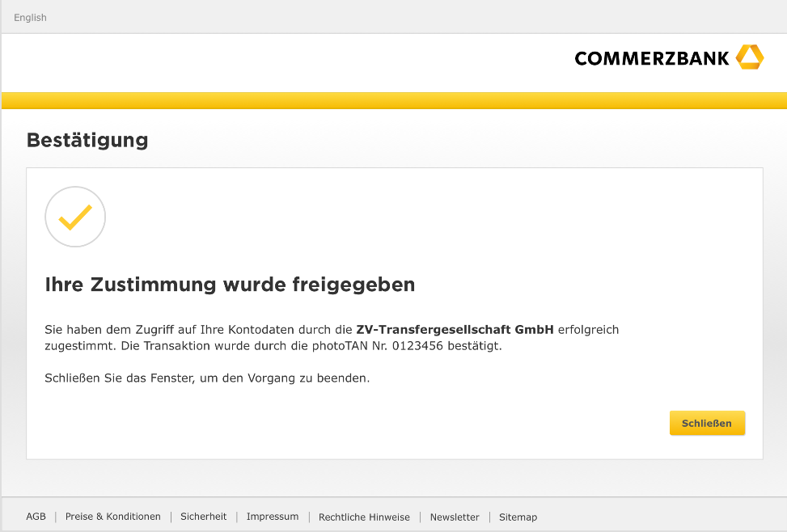
Task: Open the Sitemap footer link
Action: (x=518, y=517)
